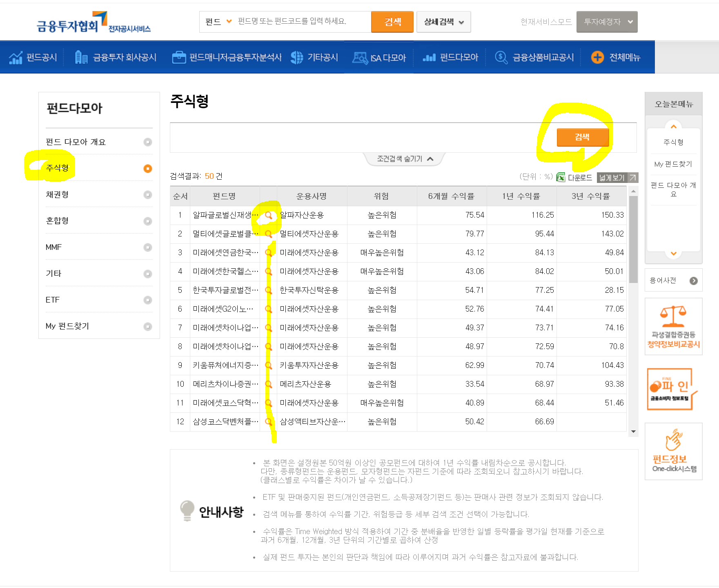This screenshot has height=588, width=719.
Task: Open 펀드공시 chart icon menu
Action: pos(16,58)
